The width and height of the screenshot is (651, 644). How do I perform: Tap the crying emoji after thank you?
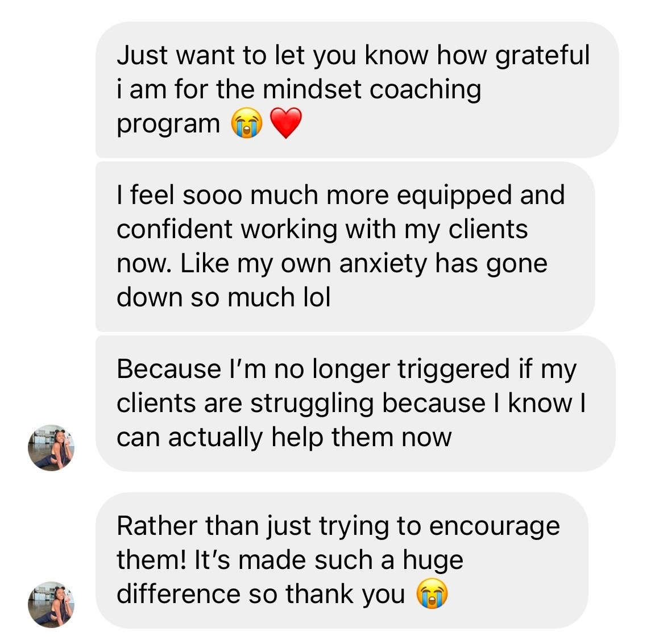(432, 594)
